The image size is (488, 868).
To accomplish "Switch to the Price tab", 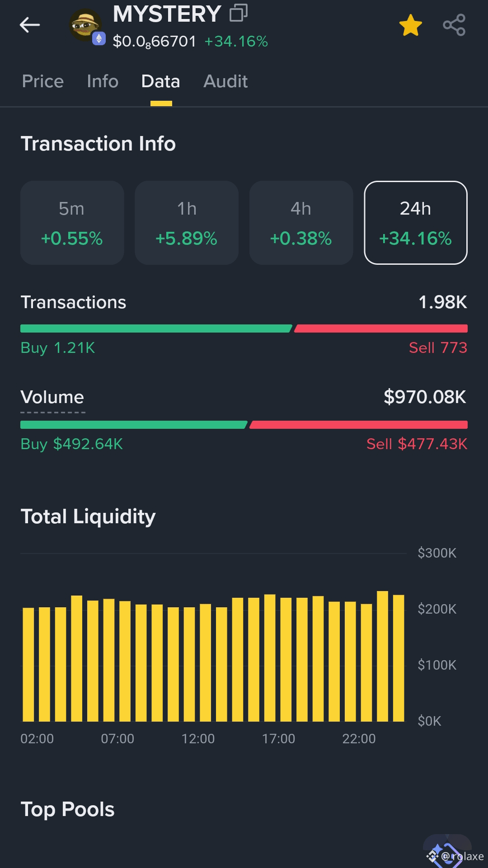I will click(x=43, y=81).
